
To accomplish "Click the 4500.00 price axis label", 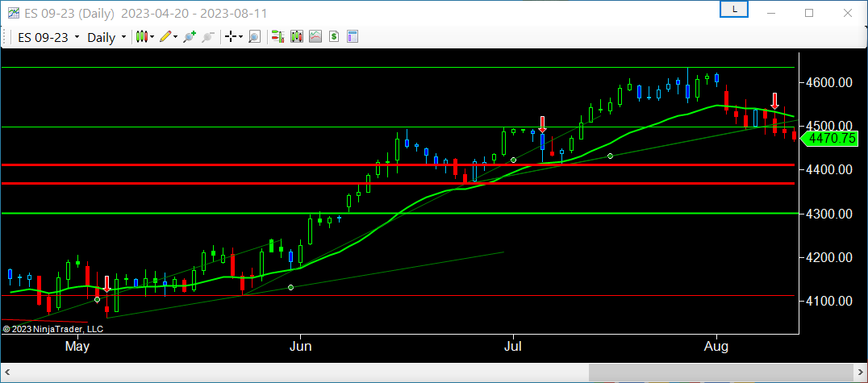I will tap(828, 127).
